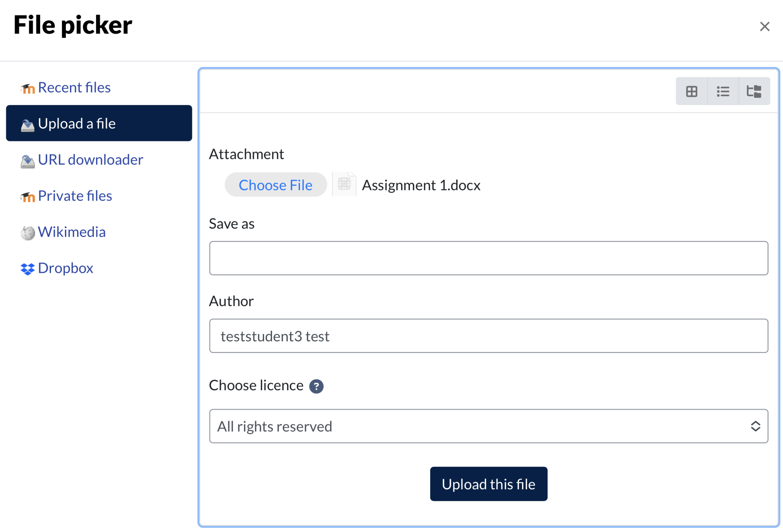The image size is (783, 532).
Task: Click the Choose licence help icon
Action: point(316,386)
